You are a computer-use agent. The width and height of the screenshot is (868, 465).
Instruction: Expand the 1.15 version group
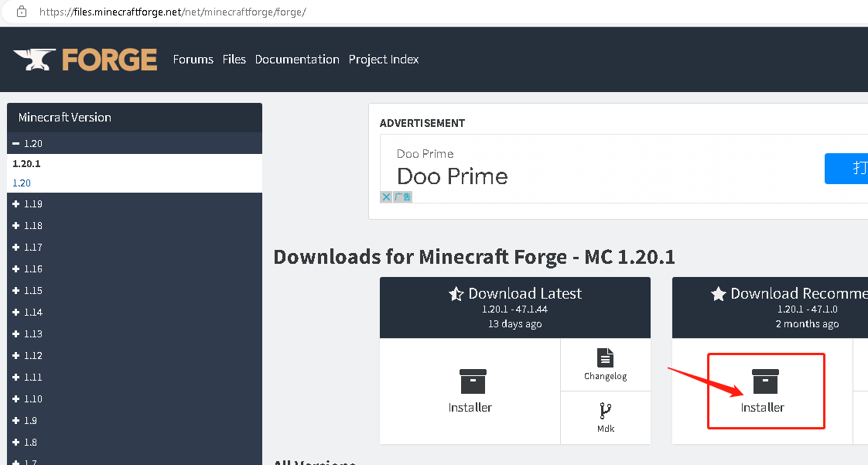tap(135, 290)
